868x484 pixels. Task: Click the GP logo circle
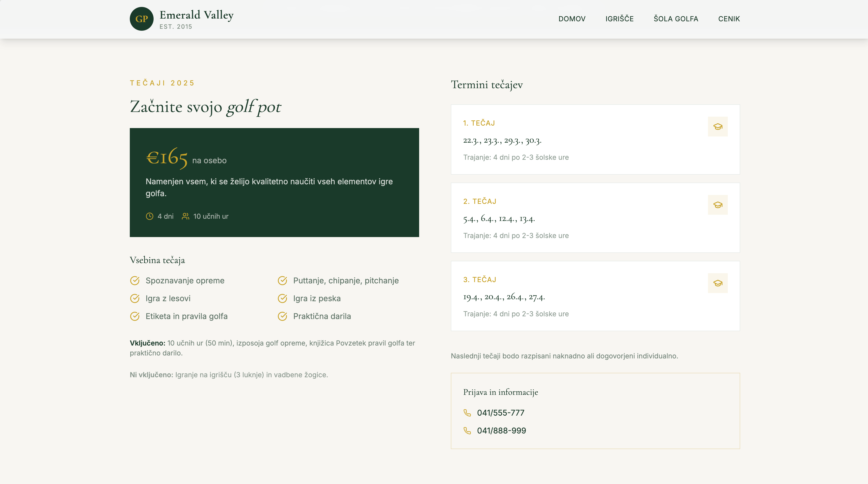[141, 19]
